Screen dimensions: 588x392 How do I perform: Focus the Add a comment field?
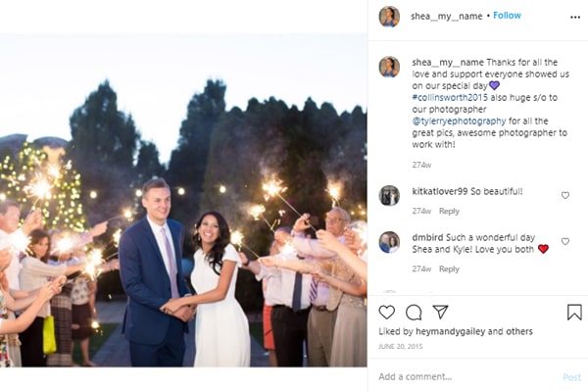pos(461,377)
